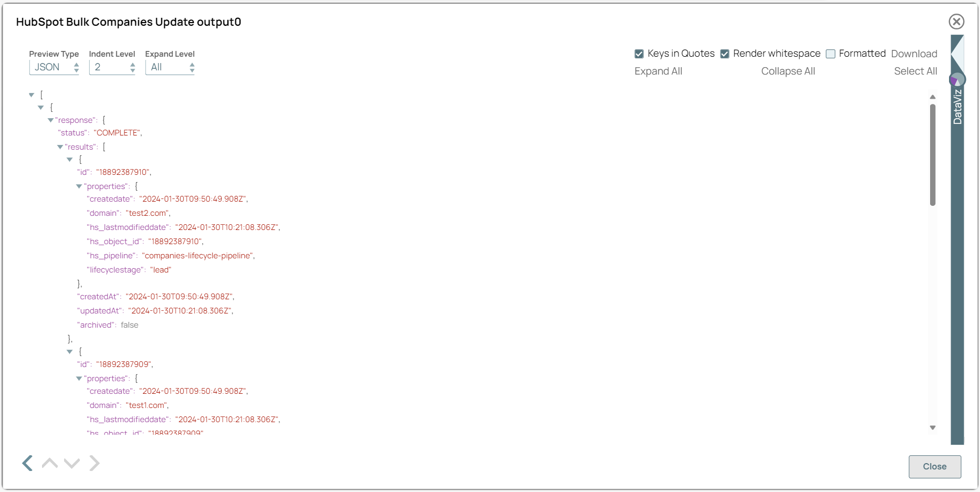Toggle the Render whitespace checkbox

[725, 54]
